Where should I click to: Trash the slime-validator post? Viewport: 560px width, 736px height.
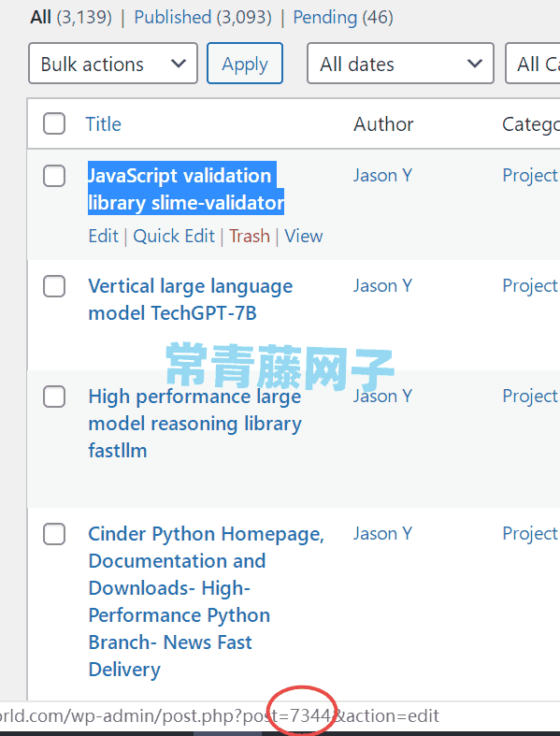pos(250,236)
